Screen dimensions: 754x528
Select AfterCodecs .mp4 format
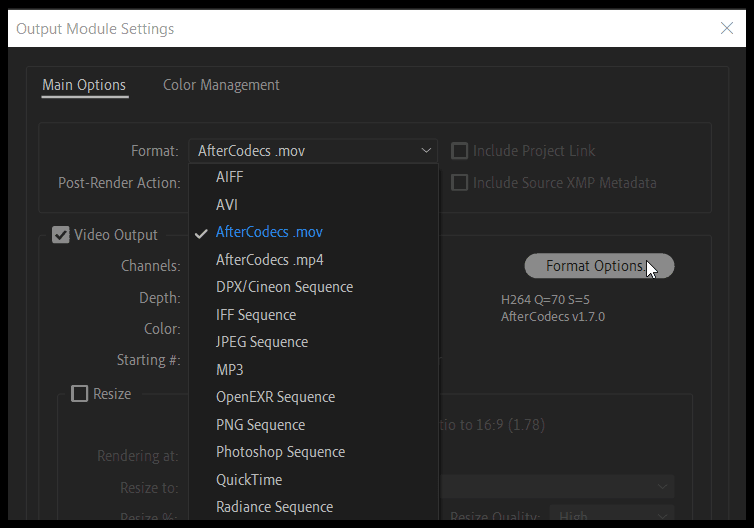[314, 260]
